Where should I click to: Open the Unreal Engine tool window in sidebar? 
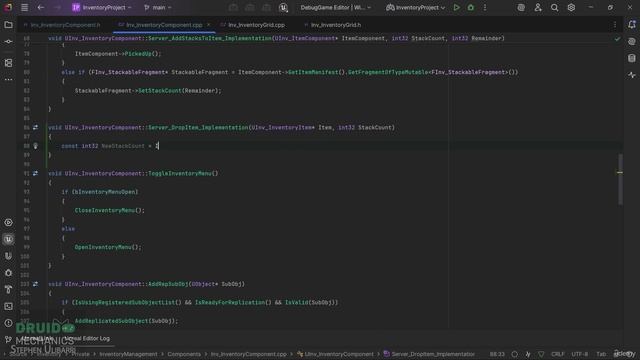pyautogui.click(x=8, y=239)
